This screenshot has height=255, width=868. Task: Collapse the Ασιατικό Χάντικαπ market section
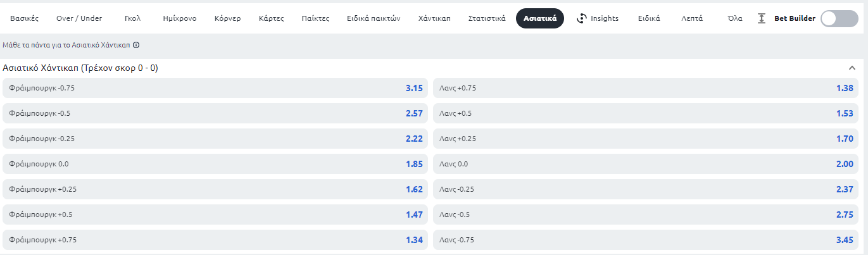852,68
